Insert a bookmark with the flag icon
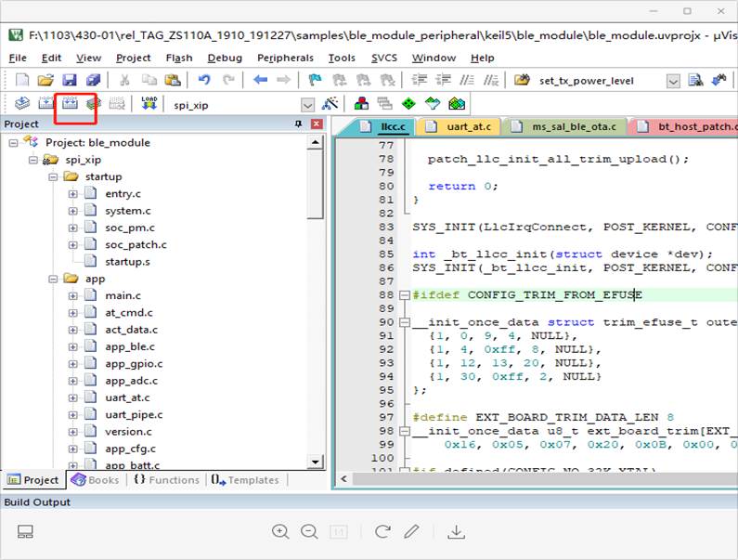This screenshot has height=560, width=738. [x=315, y=80]
